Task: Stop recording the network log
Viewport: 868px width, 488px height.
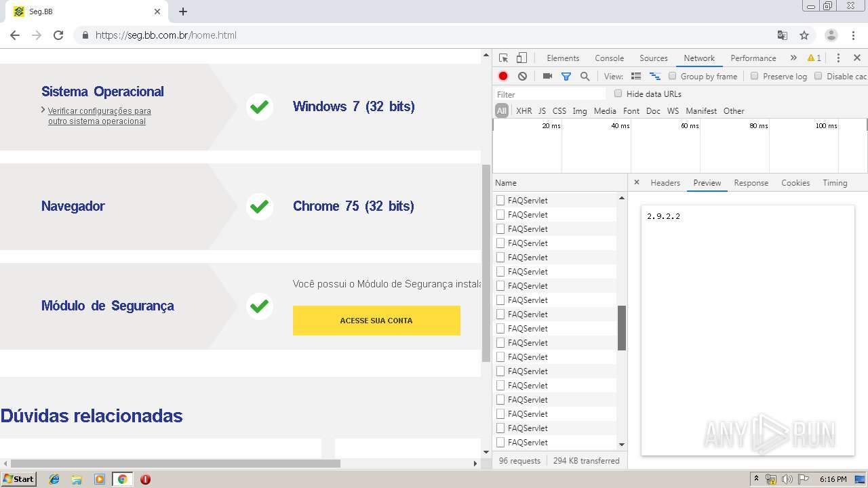Action: point(503,77)
